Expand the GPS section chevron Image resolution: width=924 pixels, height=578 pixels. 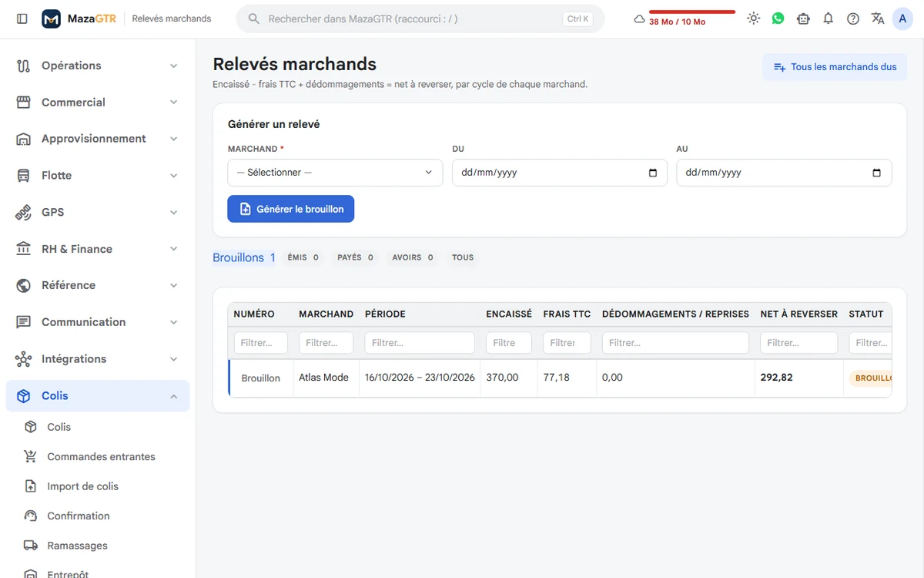coord(173,212)
